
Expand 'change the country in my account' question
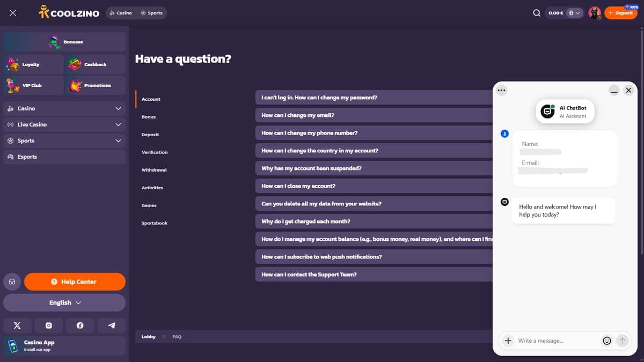click(x=374, y=151)
